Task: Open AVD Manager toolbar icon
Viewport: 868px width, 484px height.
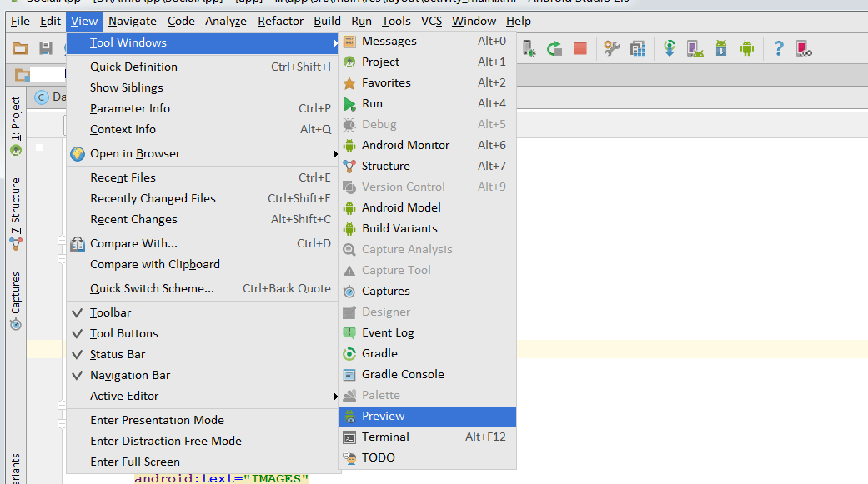Action: 695,48
